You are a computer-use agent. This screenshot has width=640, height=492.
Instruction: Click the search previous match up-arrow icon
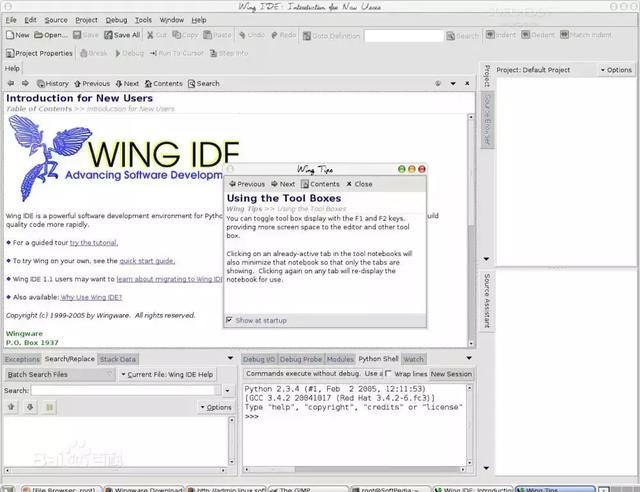[x=11, y=407]
